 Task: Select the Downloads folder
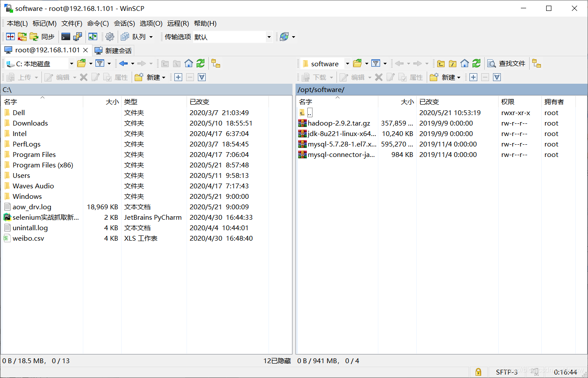point(30,123)
